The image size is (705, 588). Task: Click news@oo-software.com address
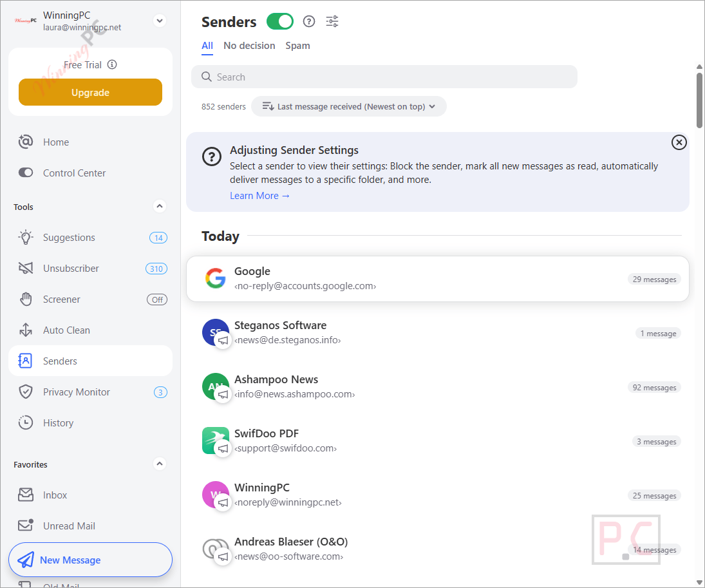tap(288, 556)
